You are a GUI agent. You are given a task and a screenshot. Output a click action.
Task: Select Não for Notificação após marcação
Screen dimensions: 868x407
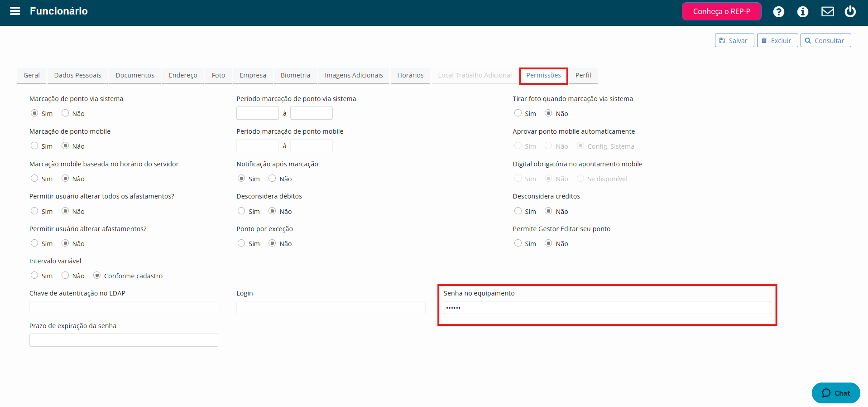[272, 179]
